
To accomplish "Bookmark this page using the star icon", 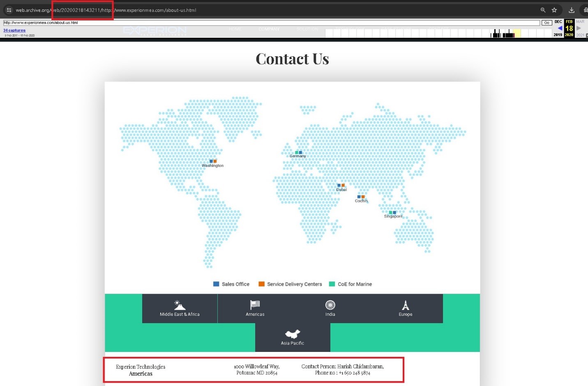I will (555, 9).
